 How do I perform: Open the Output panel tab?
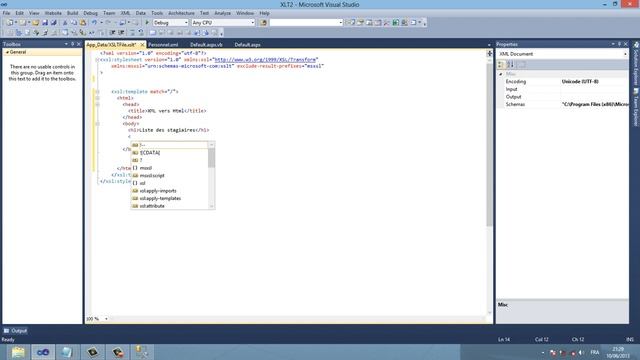pyautogui.click(x=15, y=331)
